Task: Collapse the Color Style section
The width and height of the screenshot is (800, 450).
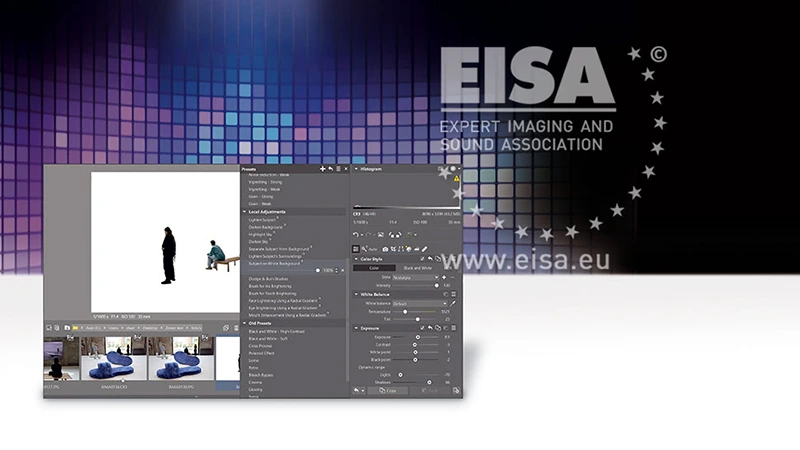Action: tap(356, 259)
